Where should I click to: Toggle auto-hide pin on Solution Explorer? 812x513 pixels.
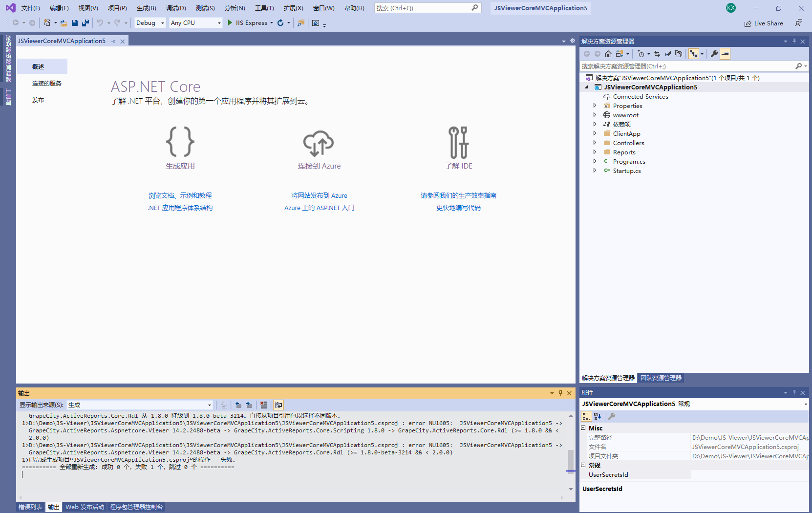(794, 41)
